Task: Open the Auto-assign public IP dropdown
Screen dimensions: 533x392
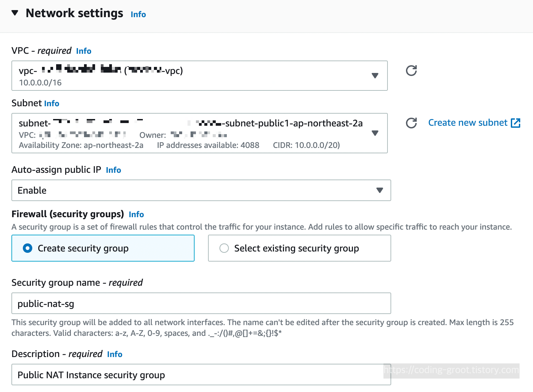Action: pyautogui.click(x=201, y=190)
